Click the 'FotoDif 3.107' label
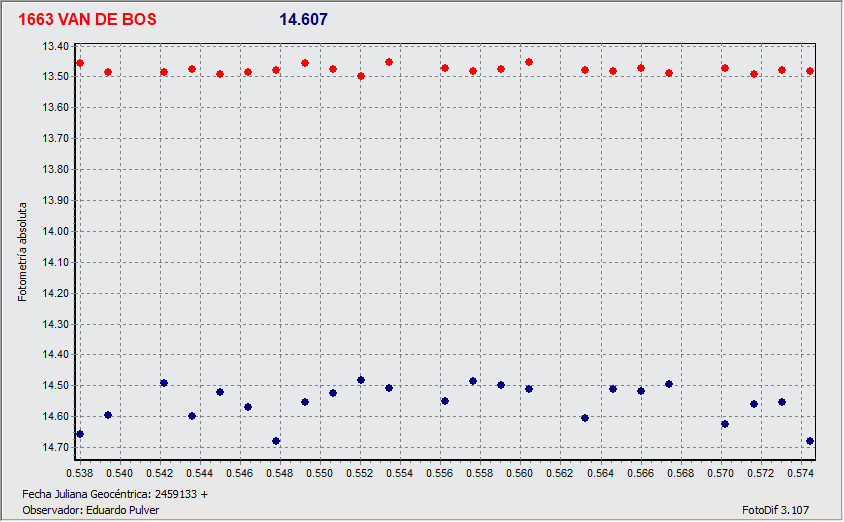 [x=775, y=510]
